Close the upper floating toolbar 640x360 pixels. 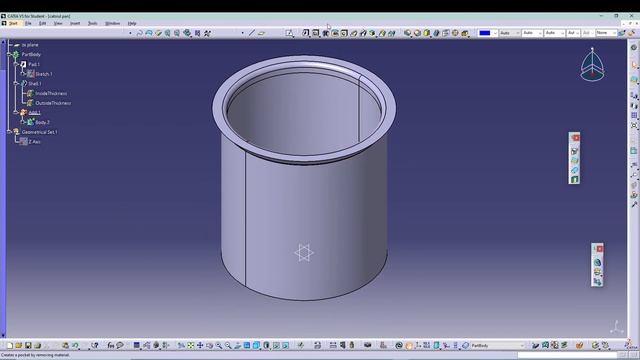576,138
